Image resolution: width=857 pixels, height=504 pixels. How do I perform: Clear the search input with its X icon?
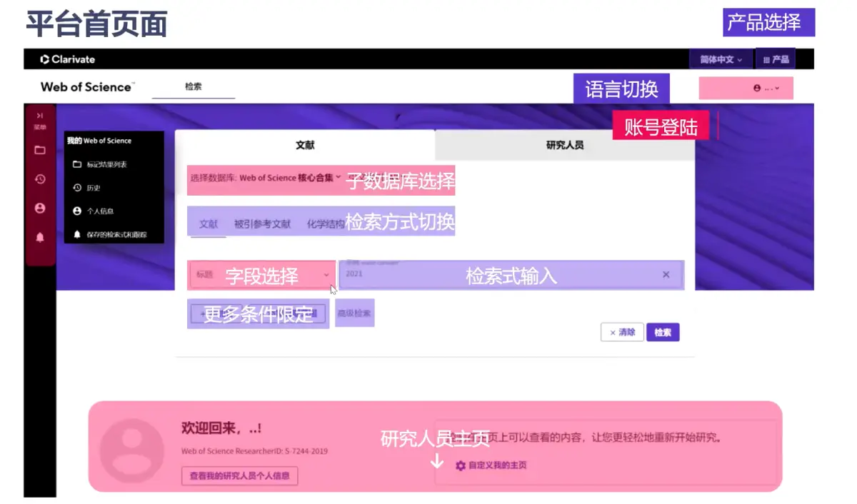666,274
